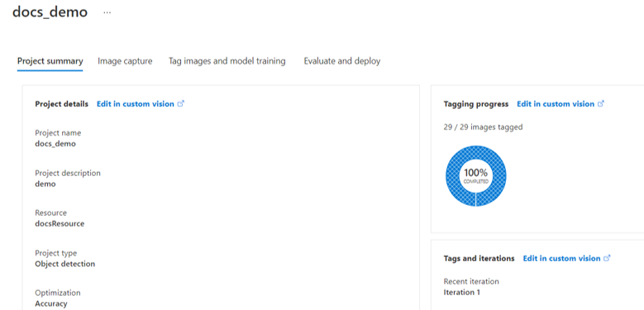Select the project description value demo
This screenshot has height=310, width=644.
[45, 184]
